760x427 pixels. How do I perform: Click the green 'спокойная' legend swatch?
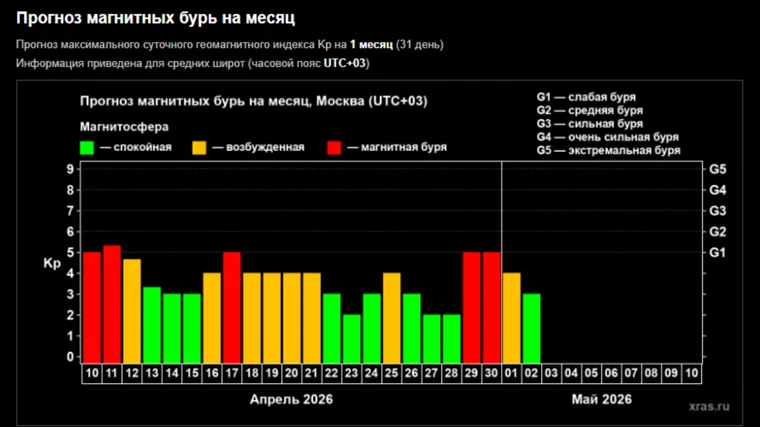pos(87,147)
